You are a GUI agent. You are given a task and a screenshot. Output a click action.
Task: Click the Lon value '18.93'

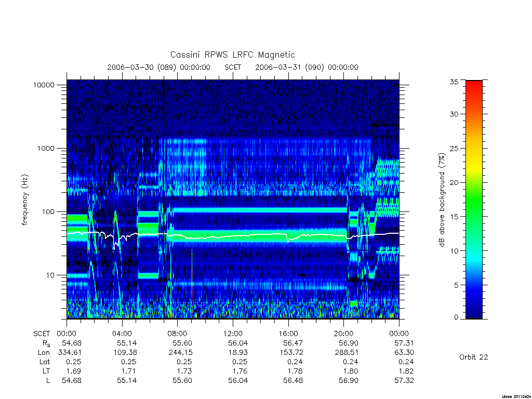(238, 353)
